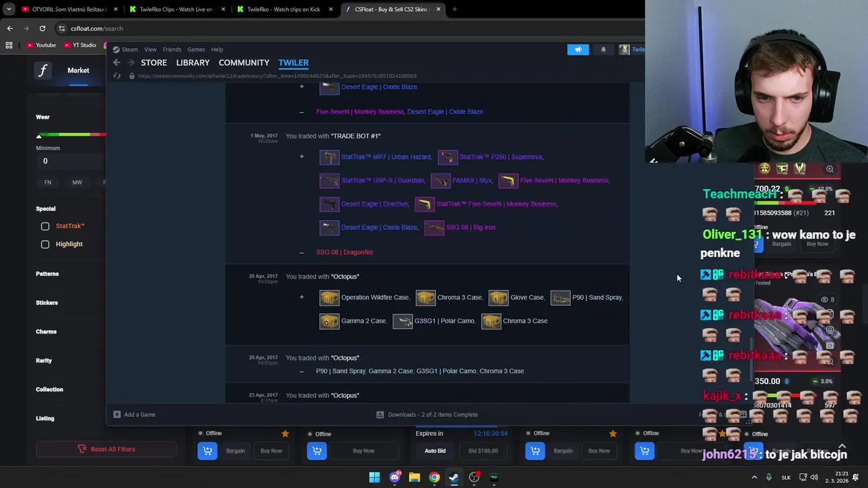Click Auto Bid button

435,451
